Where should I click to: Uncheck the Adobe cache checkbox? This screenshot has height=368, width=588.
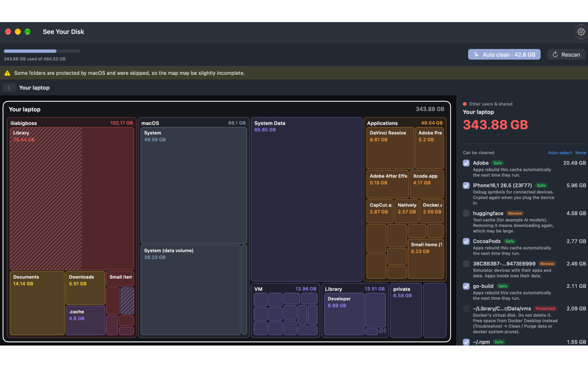tap(466, 163)
